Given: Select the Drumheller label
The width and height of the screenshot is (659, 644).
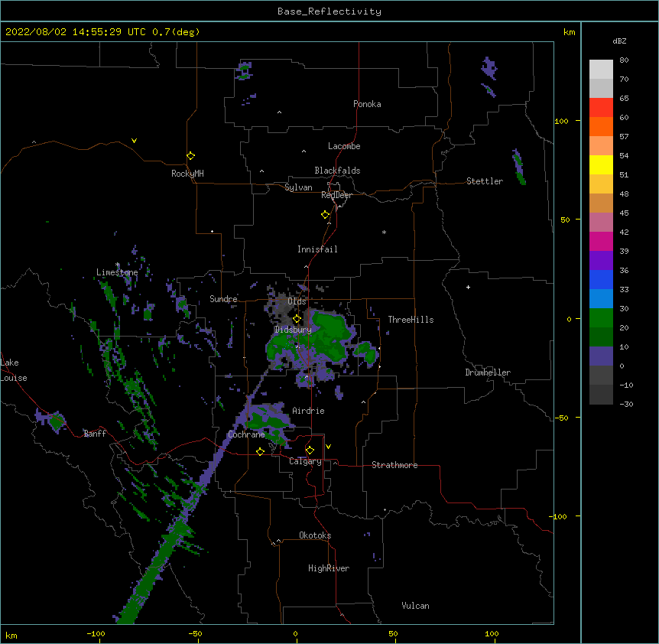Looking at the screenshot, I should [x=488, y=372].
